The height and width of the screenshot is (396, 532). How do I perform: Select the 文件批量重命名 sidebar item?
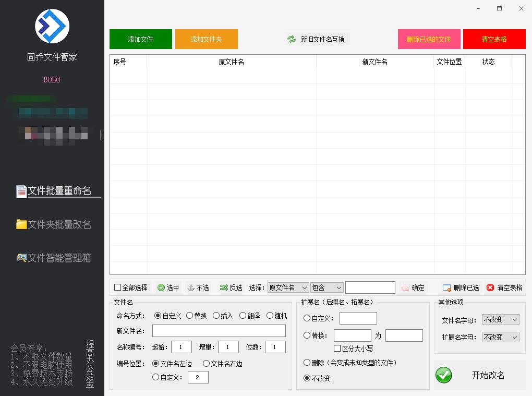pos(56,191)
